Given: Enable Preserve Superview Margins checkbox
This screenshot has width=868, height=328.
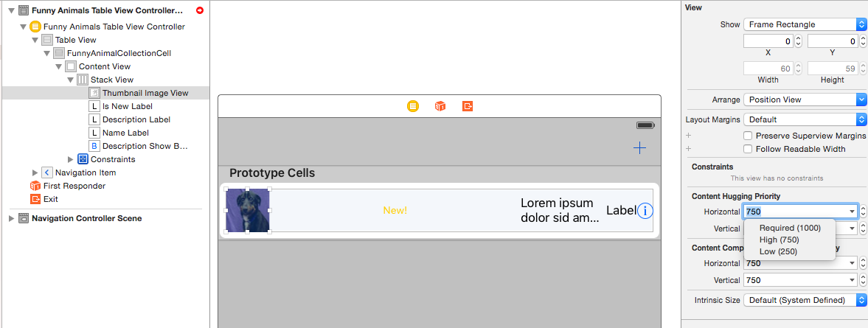Looking at the screenshot, I should click(x=747, y=136).
